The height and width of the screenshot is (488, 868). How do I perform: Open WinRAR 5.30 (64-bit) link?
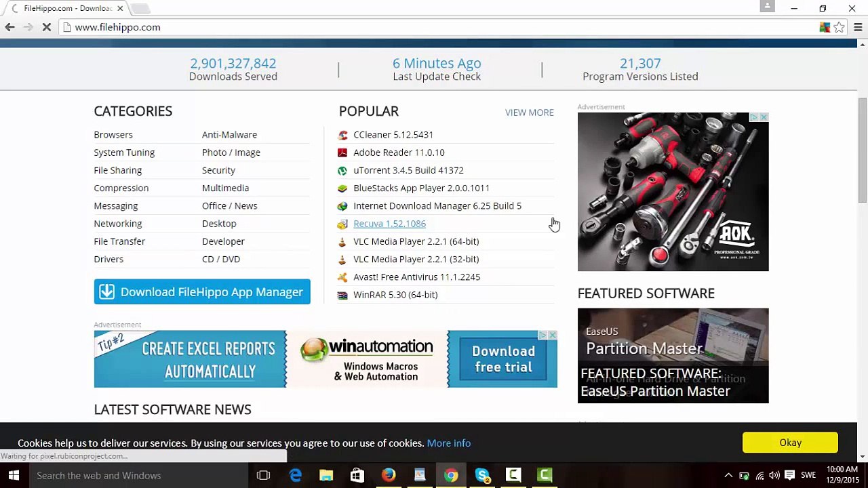click(x=395, y=295)
